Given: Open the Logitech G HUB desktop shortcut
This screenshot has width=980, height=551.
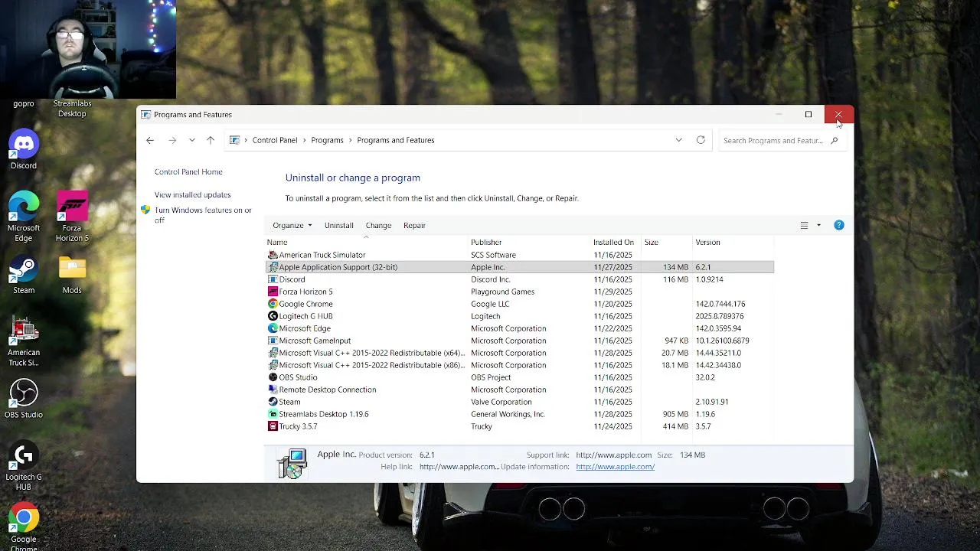Looking at the screenshot, I should pos(24,466).
